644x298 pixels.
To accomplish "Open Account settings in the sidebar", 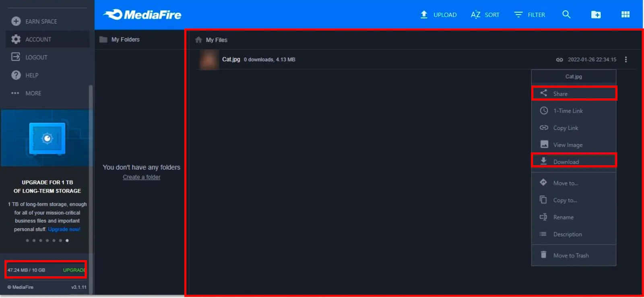I will (x=48, y=39).
